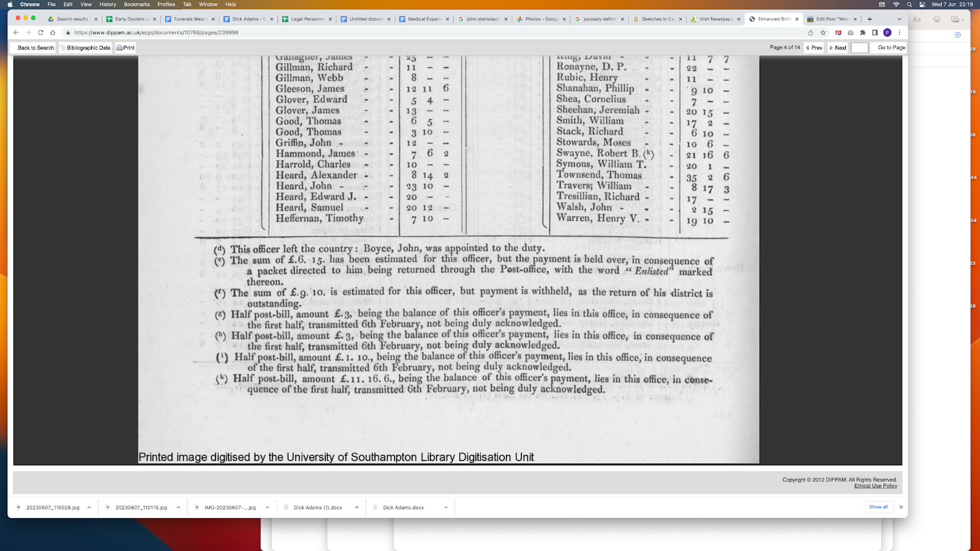The width and height of the screenshot is (980, 551).
Task: Open Chrome three-dot menu
Action: (899, 32)
